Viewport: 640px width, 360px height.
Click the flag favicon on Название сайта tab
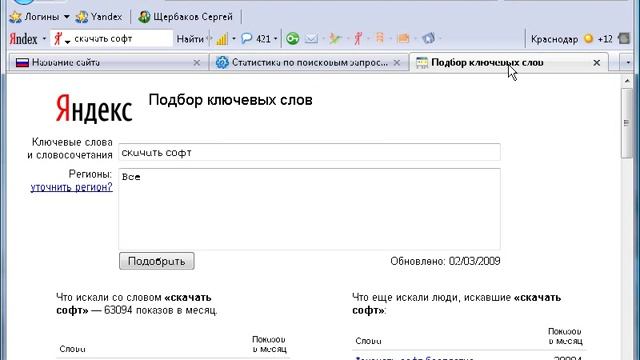click(22, 62)
